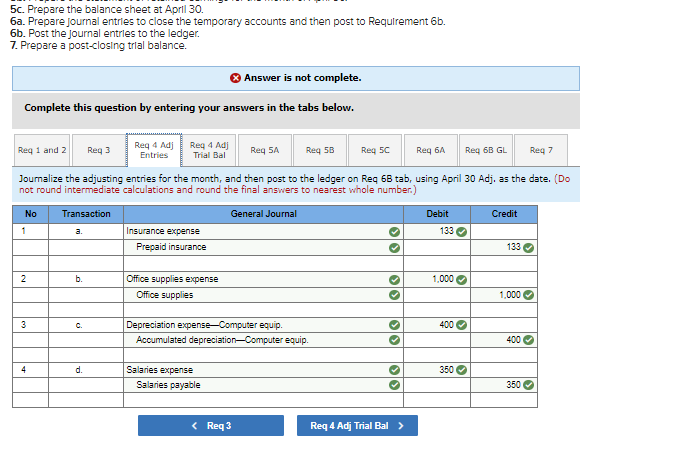This screenshot has height=449, width=677.
Task: Open the Req 1 and 2 tab
Action: pos(42,150)
